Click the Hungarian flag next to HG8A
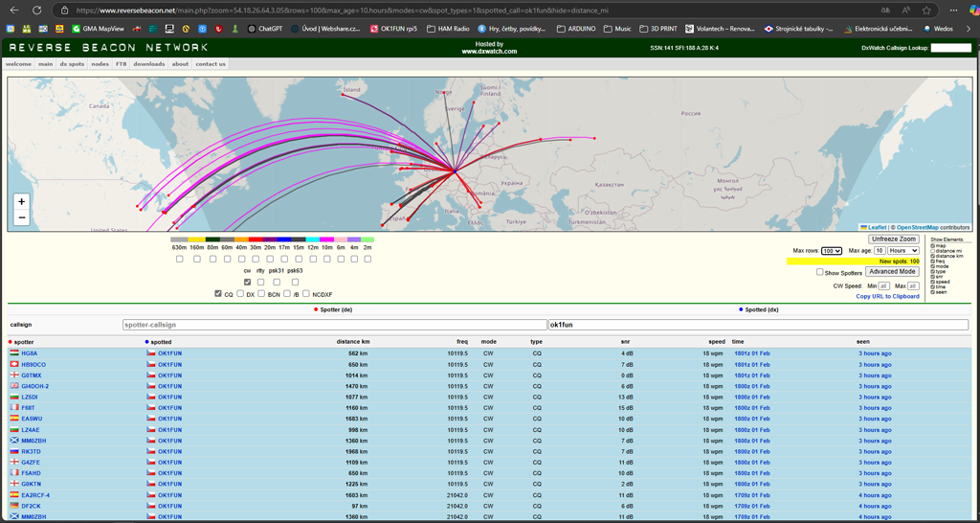 (13, 352)
